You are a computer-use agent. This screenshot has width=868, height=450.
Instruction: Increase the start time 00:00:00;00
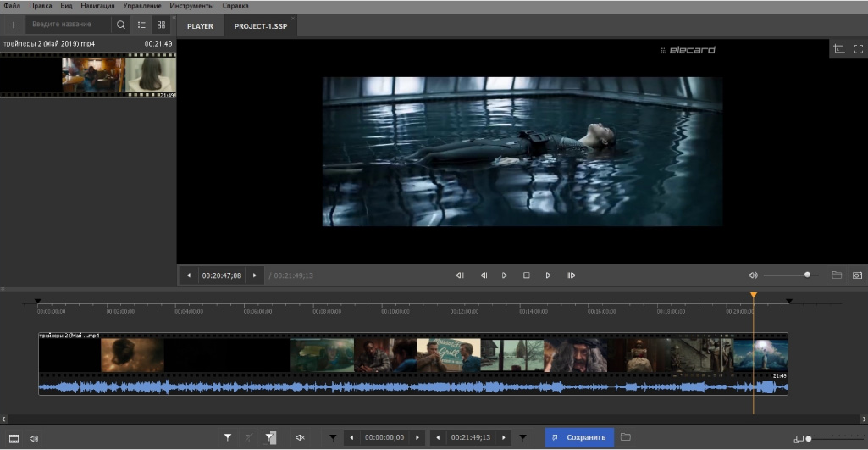click(417, 438)
